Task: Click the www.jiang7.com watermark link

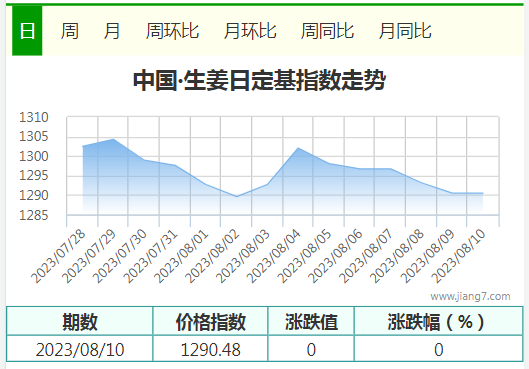Action: click(x=470, y=296)
